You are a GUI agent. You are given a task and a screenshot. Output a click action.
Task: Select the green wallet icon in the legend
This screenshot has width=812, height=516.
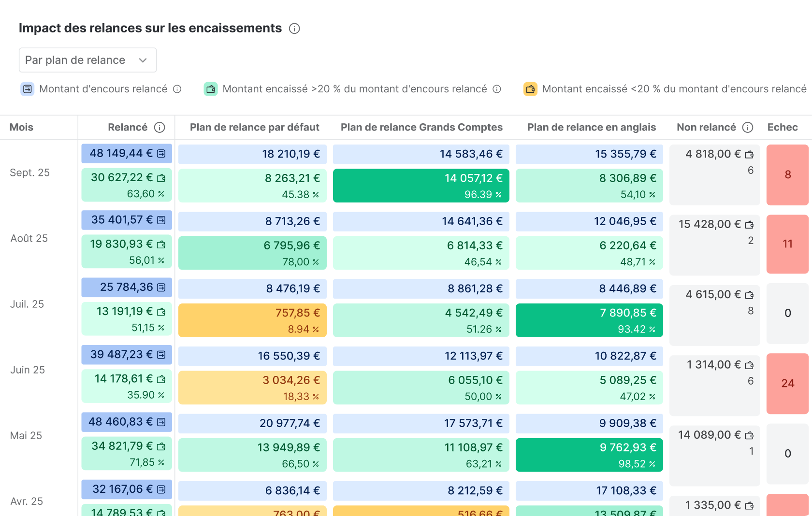pyautogui.click(x=211, y=89)
